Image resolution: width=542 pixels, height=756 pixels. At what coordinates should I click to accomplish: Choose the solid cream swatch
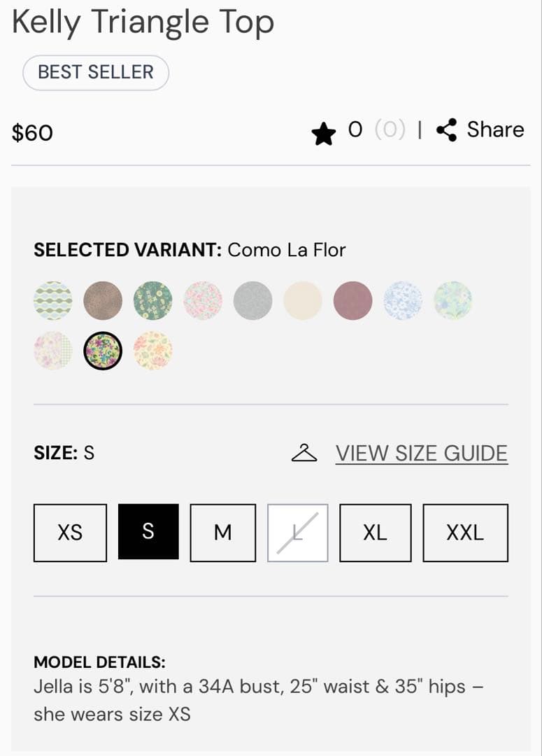point(303,301)
